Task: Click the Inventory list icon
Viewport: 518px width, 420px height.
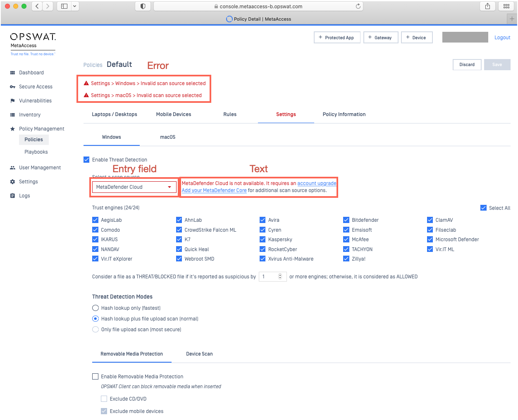Action: tap(12, 115)
